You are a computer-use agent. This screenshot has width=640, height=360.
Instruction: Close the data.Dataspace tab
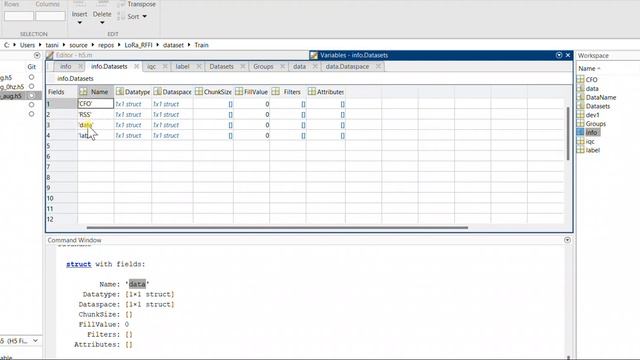coord(378,66)
